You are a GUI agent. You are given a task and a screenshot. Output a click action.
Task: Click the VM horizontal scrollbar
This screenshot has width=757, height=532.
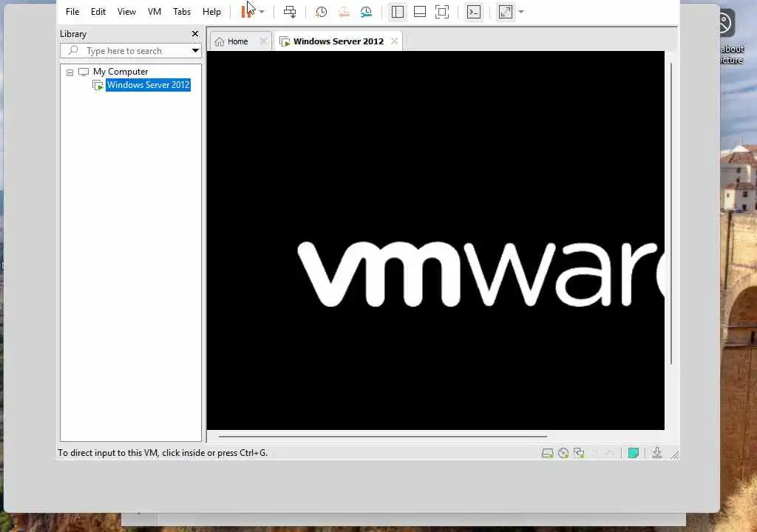[x=382, y=436]
